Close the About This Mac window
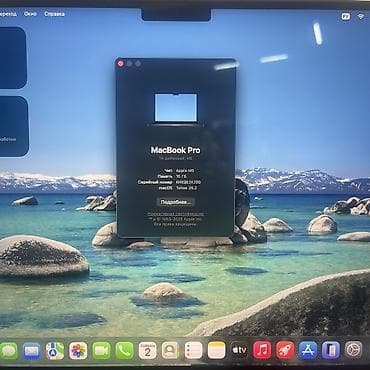370x370 pixels. 121,63
